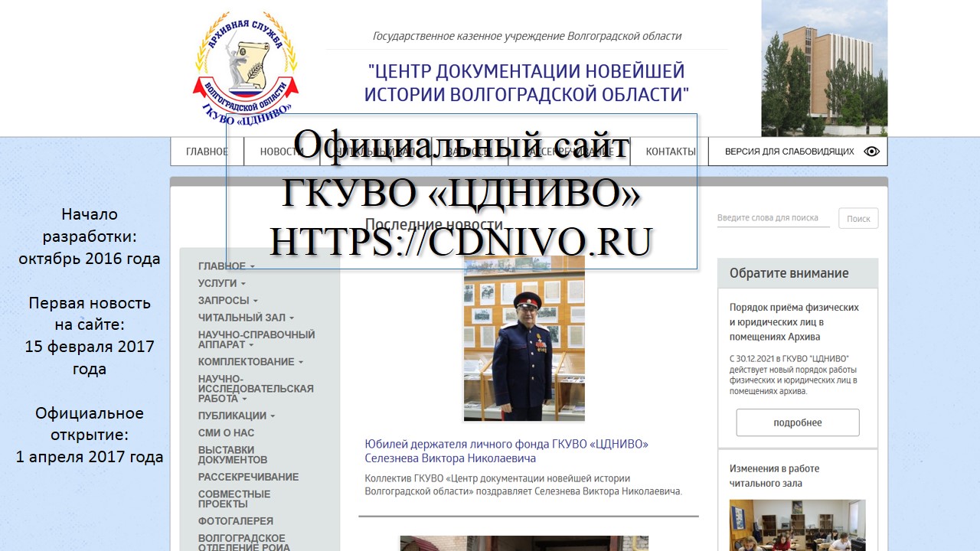Click text Государственное казенное учреждение Волгоградской области
This screenshot has width=980, height=551.
527,36
